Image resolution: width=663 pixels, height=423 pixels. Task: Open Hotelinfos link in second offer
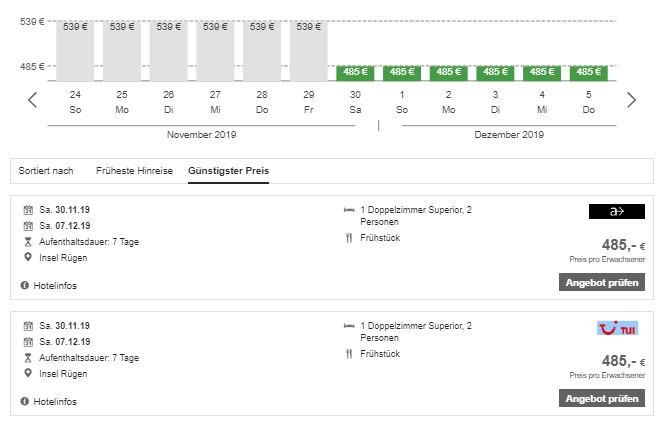click(55, 402)
